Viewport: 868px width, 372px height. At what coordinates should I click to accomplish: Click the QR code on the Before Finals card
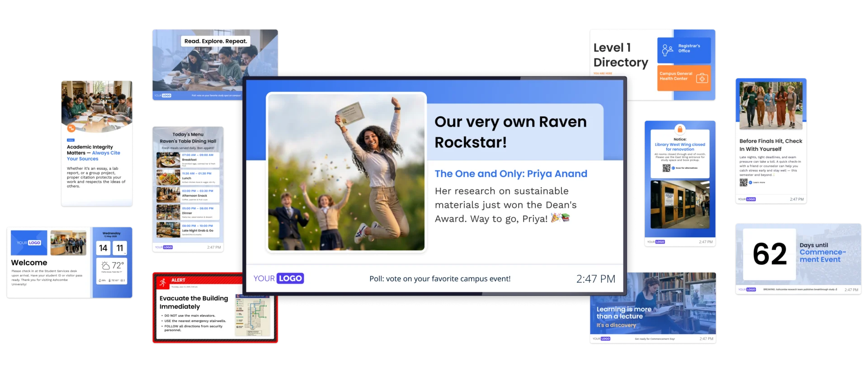(743, 182)
